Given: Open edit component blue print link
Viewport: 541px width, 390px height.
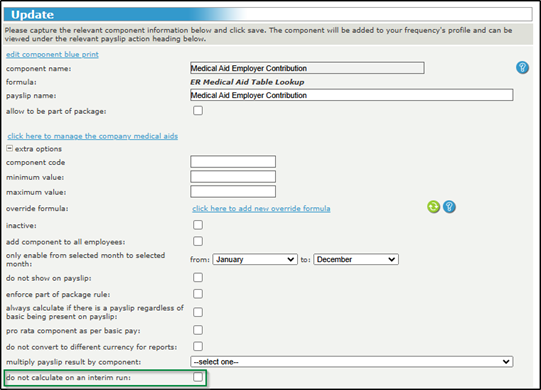Looking at the screenshot, I should pos(52,55).
